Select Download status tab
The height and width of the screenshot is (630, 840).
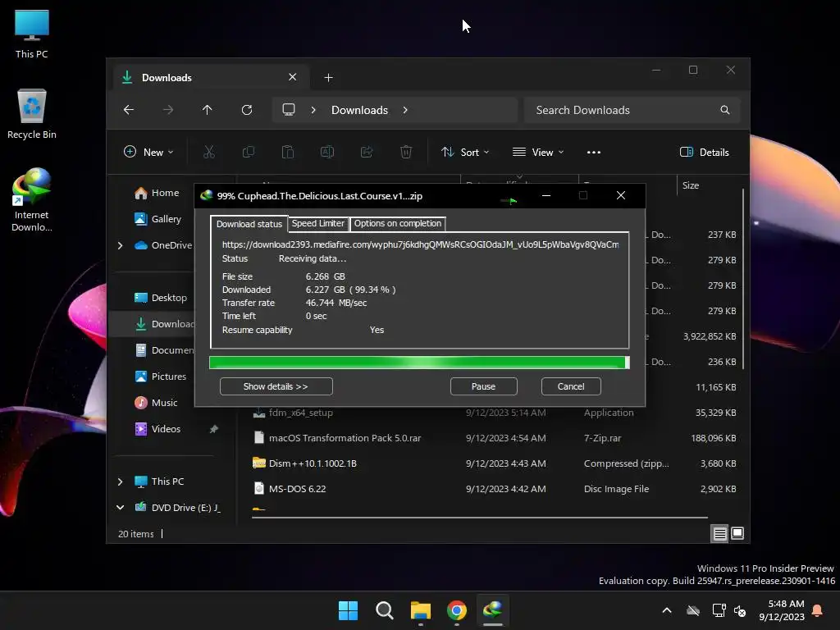coord(249,224)
